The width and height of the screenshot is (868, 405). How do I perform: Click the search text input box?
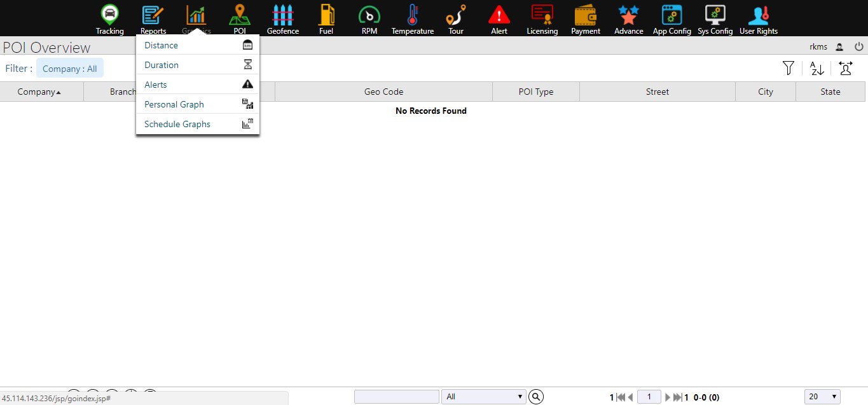[397, 397]
